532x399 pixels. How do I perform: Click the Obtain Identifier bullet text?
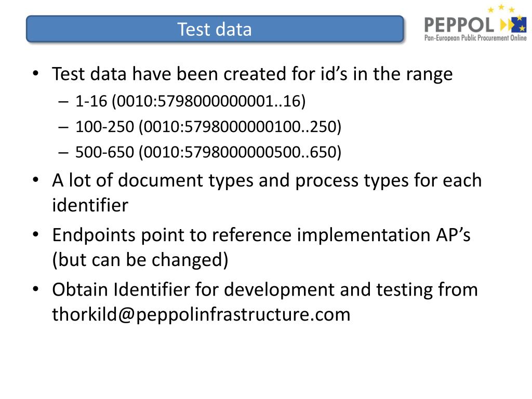[x=265, y=302]
